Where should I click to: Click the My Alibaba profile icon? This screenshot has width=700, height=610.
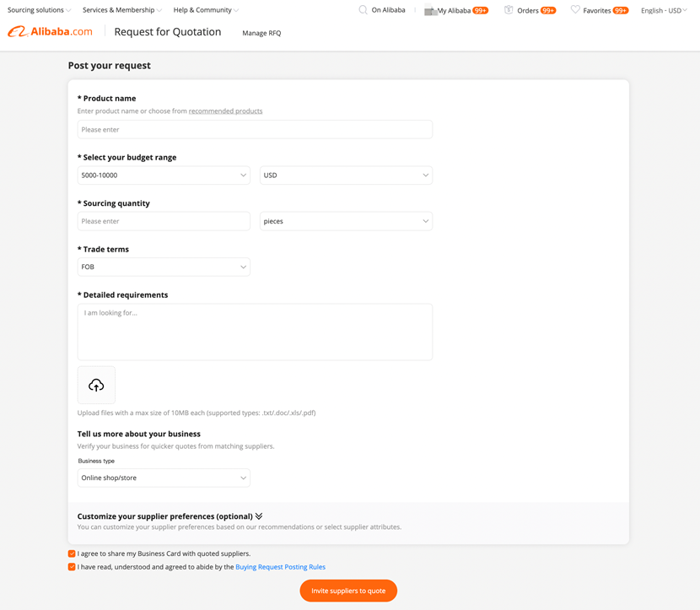tap(430, 10)
